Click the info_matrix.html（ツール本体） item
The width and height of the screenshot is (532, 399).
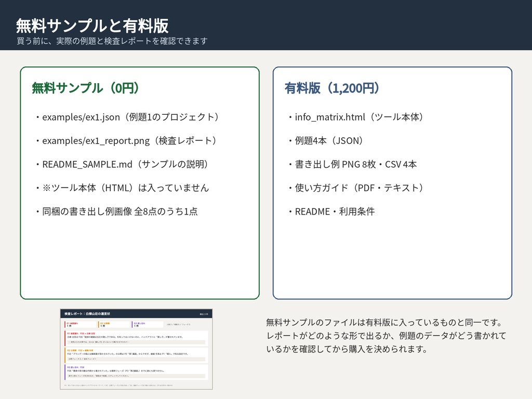(x=356, y=117)
